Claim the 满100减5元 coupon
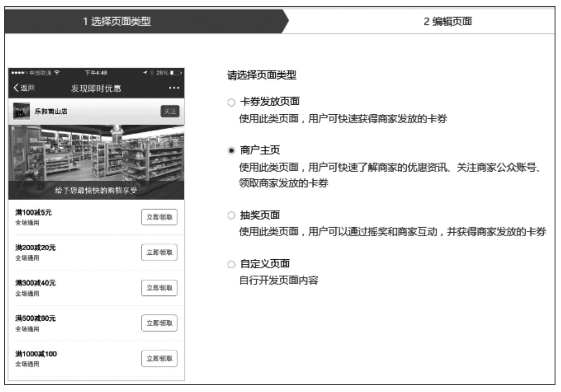Screen dimensions: 561x392 coord(159,217)
